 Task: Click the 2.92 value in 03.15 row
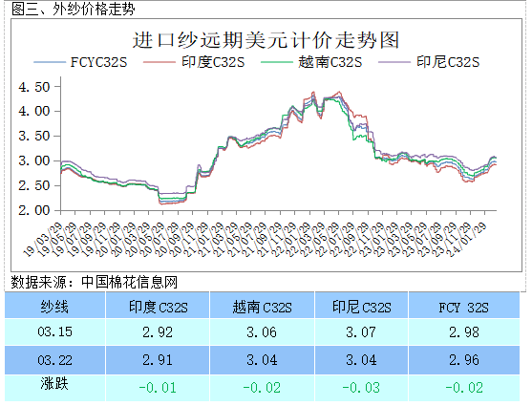coord(158,332)
